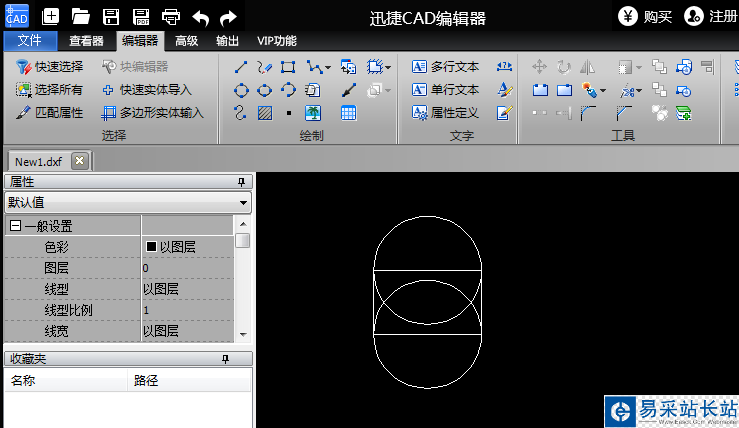Select the Hatch fill tool

[264, 113]
